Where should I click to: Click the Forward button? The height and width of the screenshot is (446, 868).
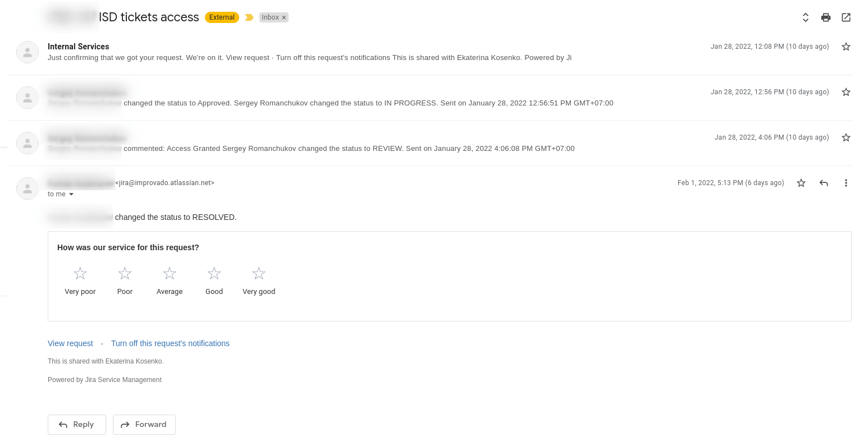(x=144, y=425)
